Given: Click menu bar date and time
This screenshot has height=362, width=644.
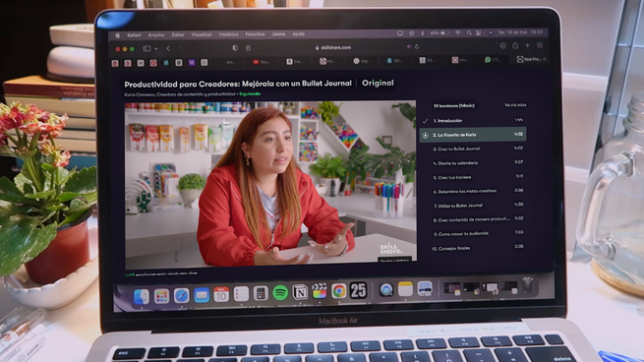Looking at the screenshot, I should [520, 32].
